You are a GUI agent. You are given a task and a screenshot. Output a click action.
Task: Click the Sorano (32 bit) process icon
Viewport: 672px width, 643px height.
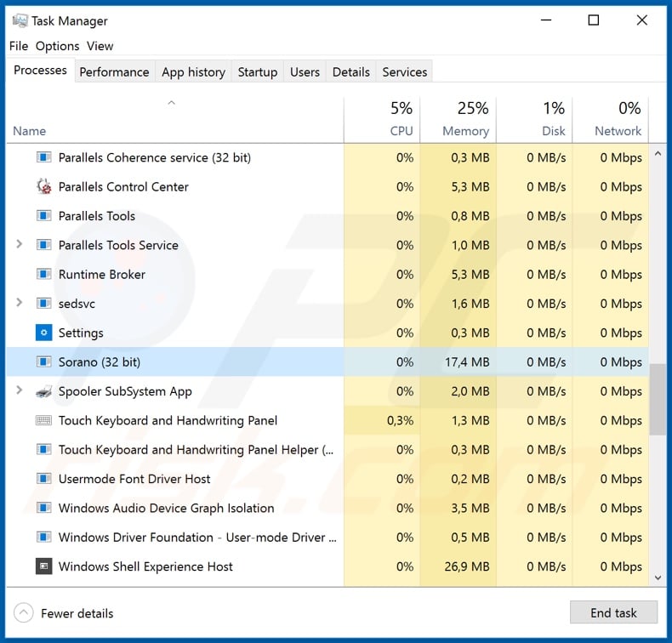pos(43,361)
